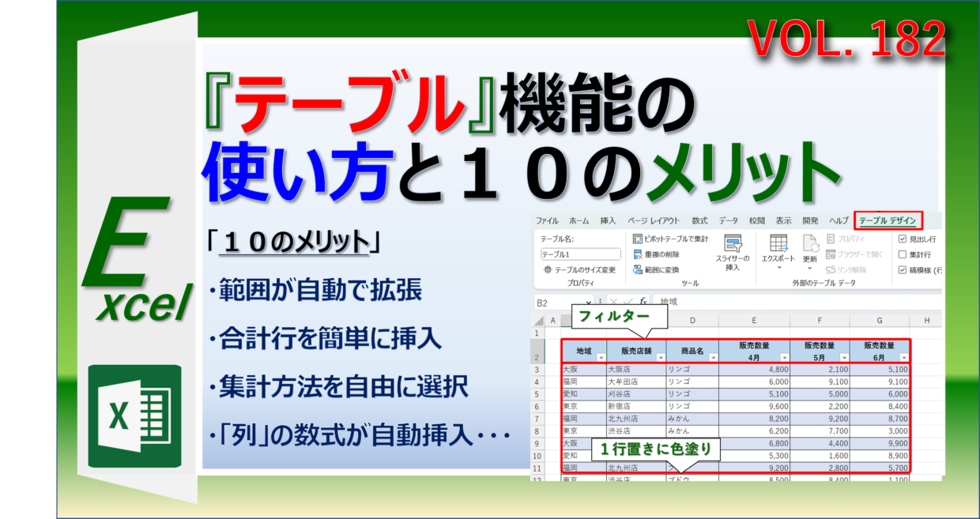This screenshot has width=980, height=519.
Task: Click cell with value 5,700
Action: [880, 468]
